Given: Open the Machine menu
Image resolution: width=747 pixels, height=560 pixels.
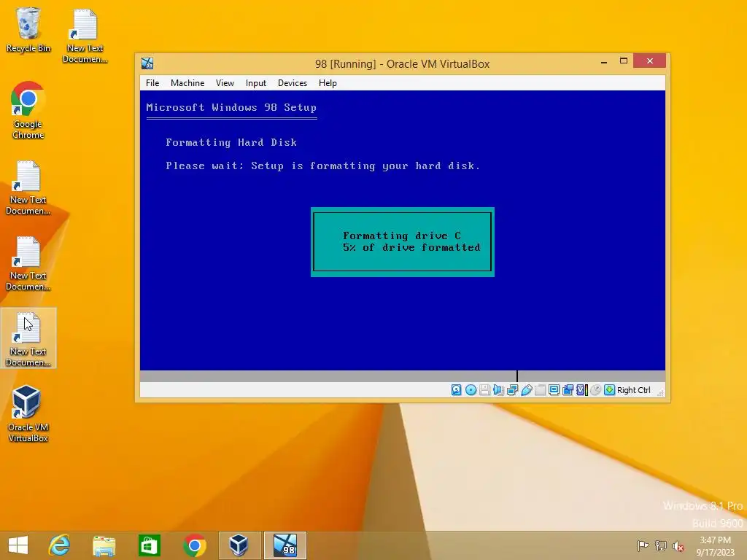Looking at the screenshot, I should (x=187, y=83).
